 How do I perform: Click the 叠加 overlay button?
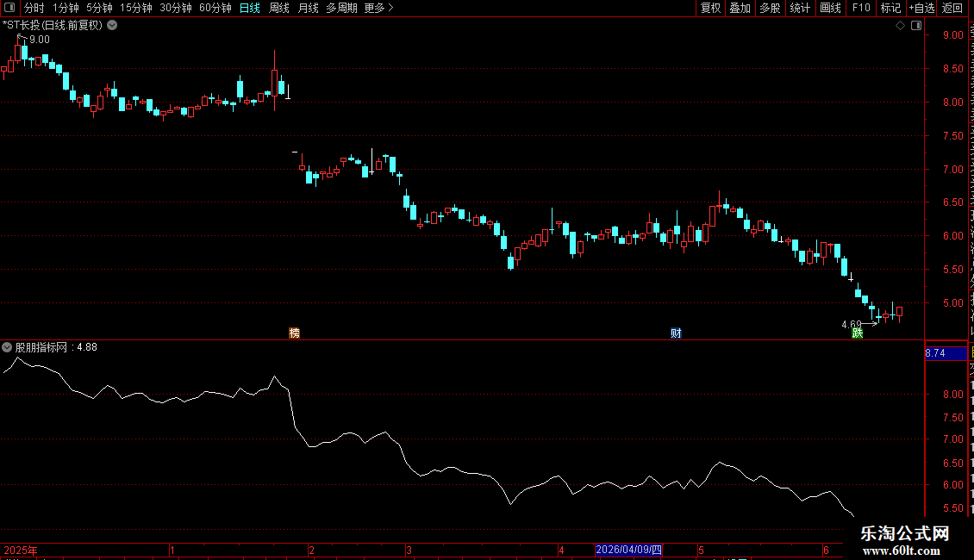pyautogui.click(x=740, y=8)
